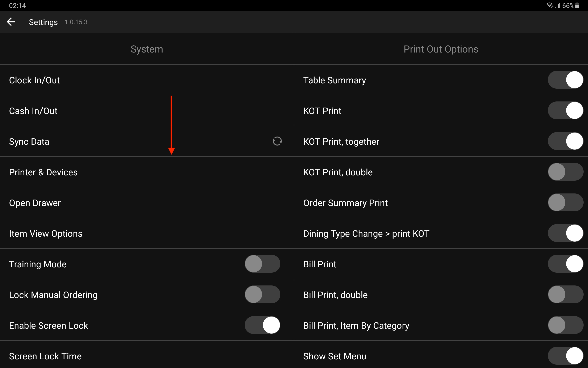Tap Open Drawer option

[35, 203]
